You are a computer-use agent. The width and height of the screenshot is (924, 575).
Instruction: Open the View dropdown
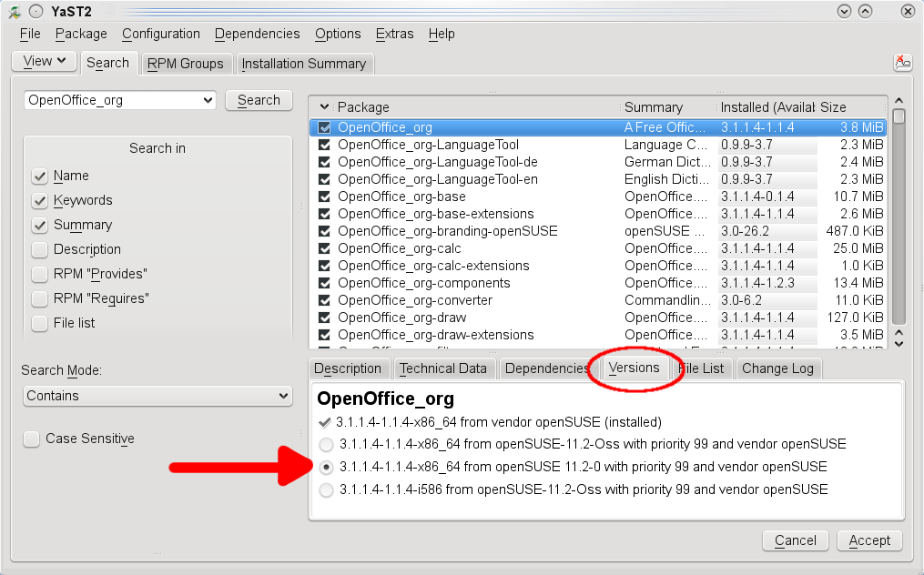point(44,61)
